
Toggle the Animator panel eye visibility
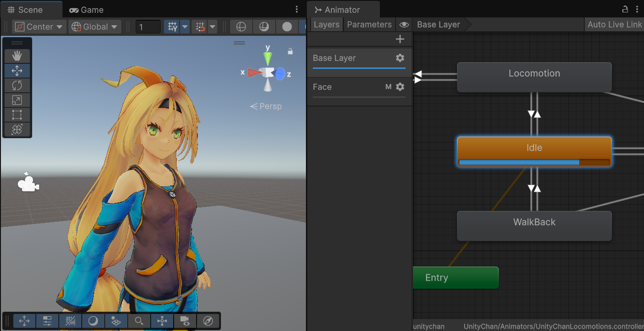click(x=404, y=25)
